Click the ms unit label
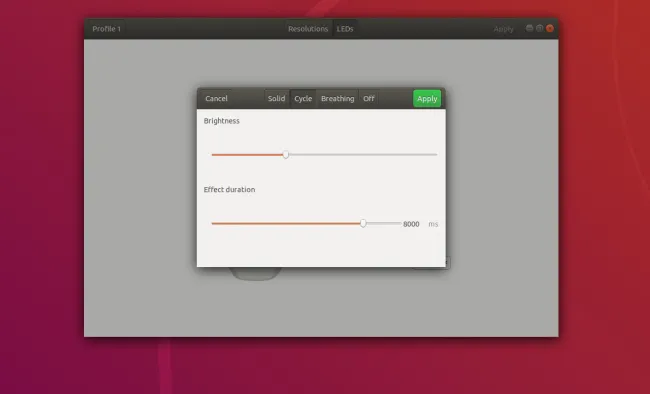The width and height of the screenshot is (650, 394). click(x=433, y=224)
